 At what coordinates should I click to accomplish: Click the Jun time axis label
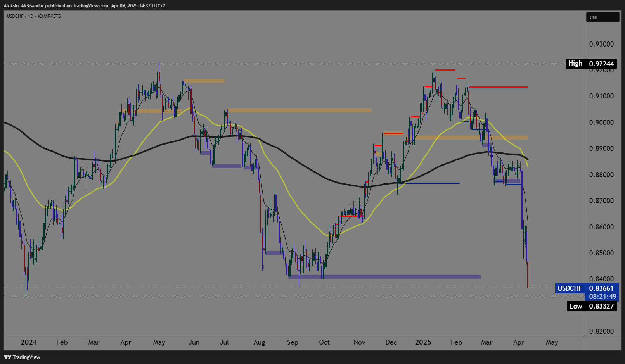[x=194, y=342]
